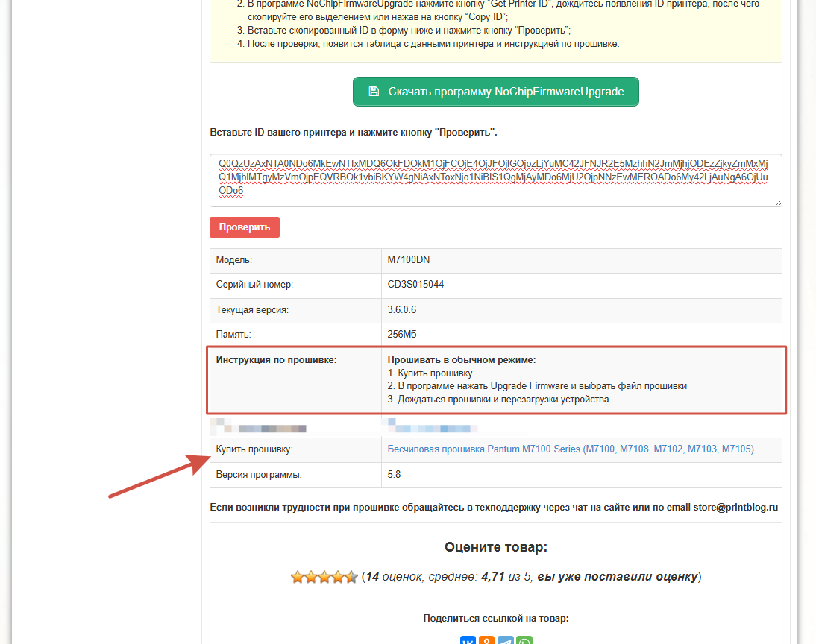Image resolution: width=816 pixels, height=644 pixels.
Task: Click the memory value 256Мб
Action: click(403, 335)
